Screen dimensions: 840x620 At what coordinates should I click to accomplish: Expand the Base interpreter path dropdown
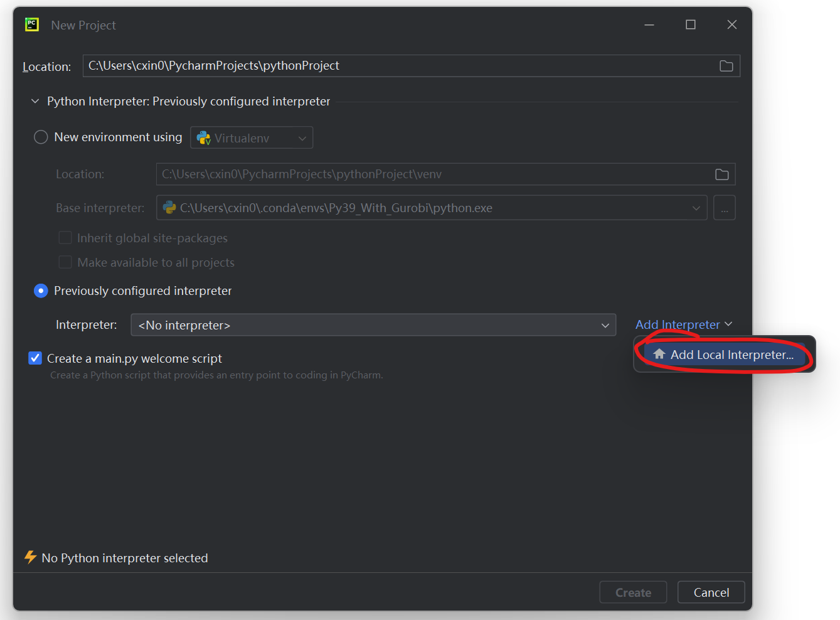696,208
